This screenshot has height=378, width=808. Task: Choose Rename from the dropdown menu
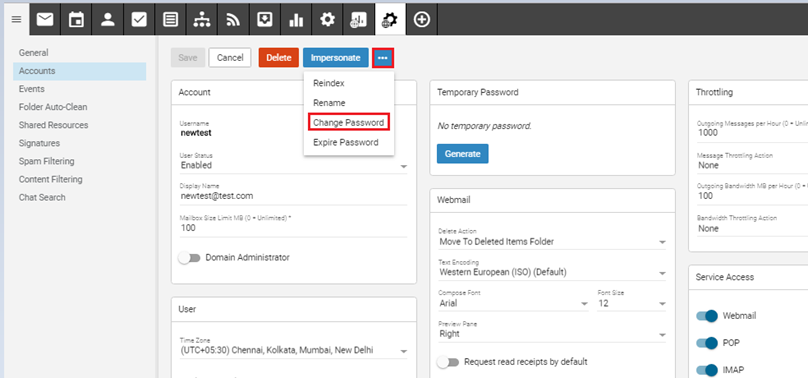(x=349, y=103)
